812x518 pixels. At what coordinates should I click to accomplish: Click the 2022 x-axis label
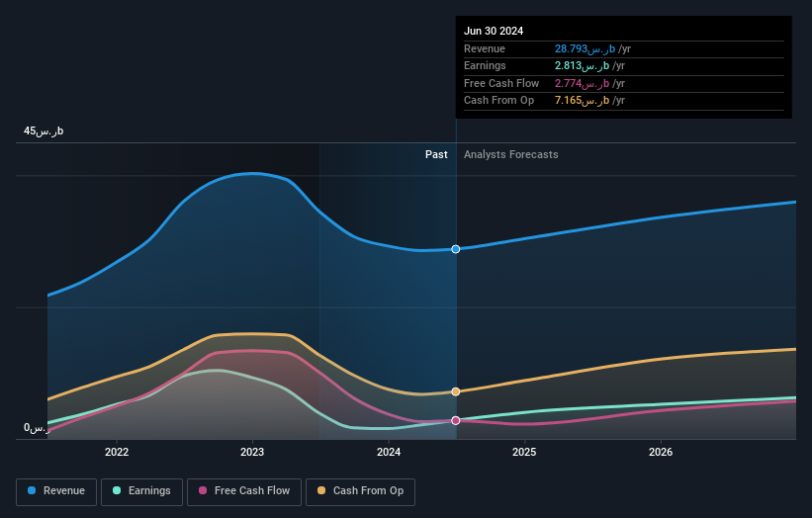(117, 453)
